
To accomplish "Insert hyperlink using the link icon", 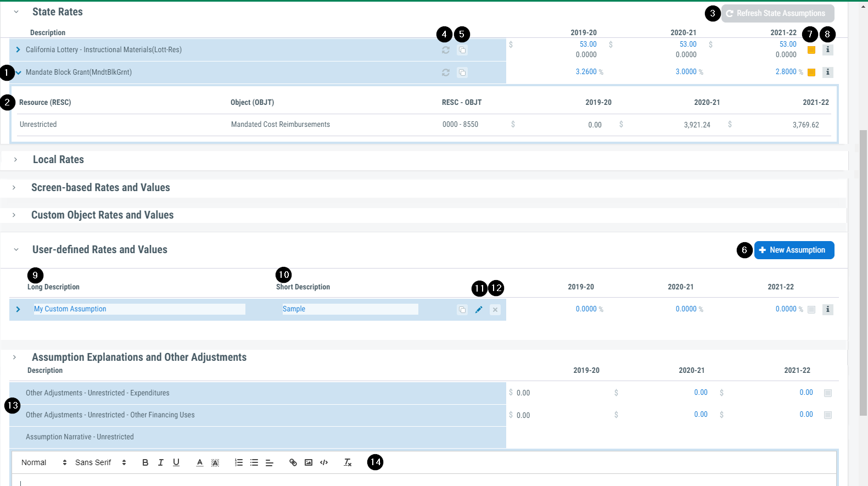I will pos(293,462).
